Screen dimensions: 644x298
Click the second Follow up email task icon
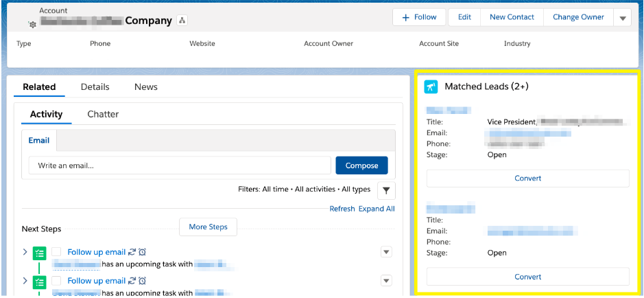point(39,282)
